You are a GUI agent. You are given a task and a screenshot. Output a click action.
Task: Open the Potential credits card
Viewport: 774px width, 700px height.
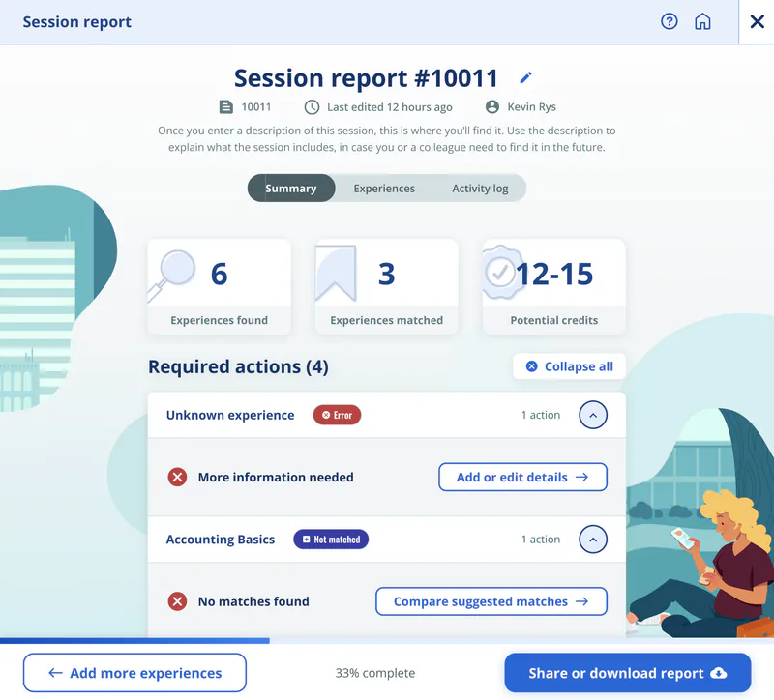553,287
